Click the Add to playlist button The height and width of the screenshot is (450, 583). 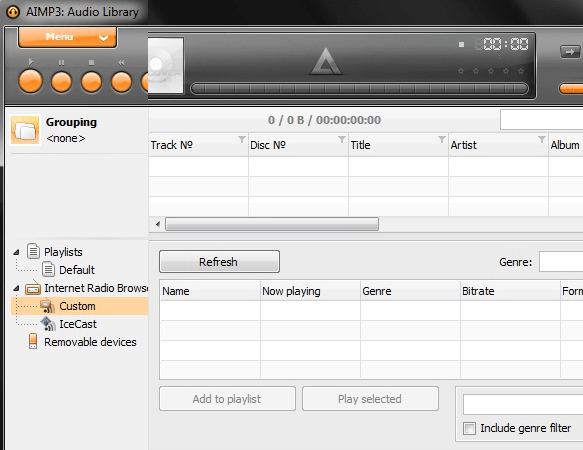227,399
